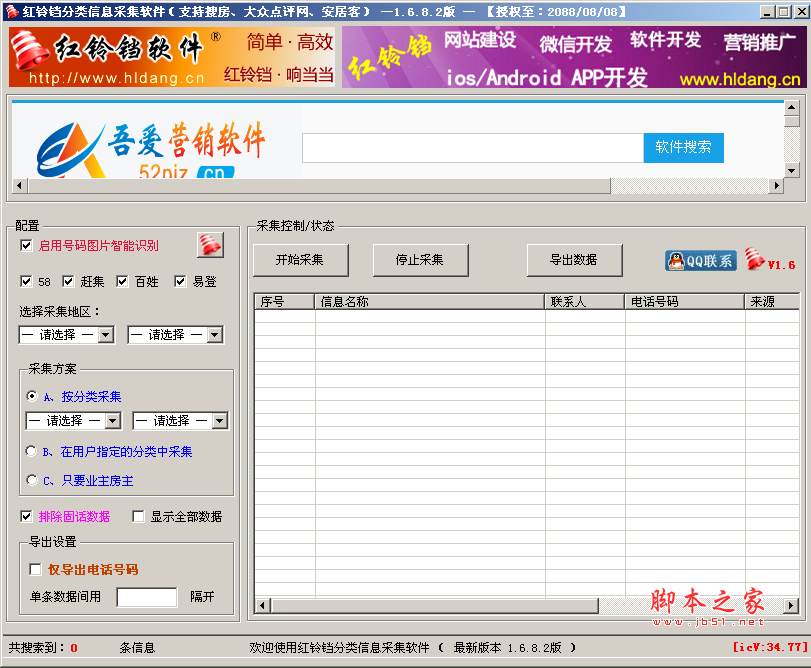
Task: Click banner panel scroll-up arrow
Action: (x=792, y=108)
